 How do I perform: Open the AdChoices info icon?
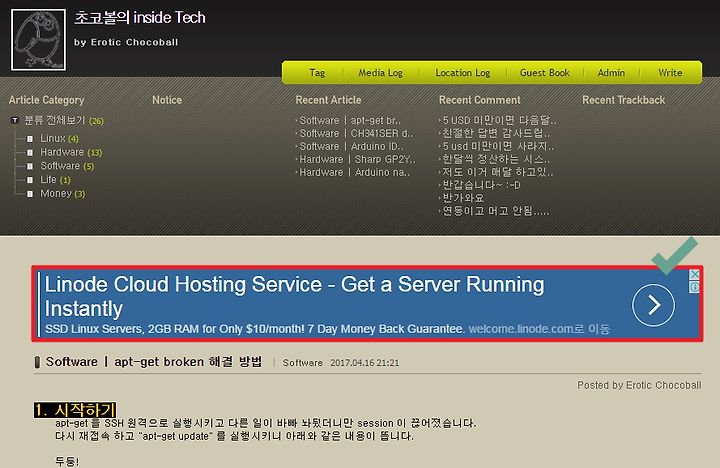[695, 287]
